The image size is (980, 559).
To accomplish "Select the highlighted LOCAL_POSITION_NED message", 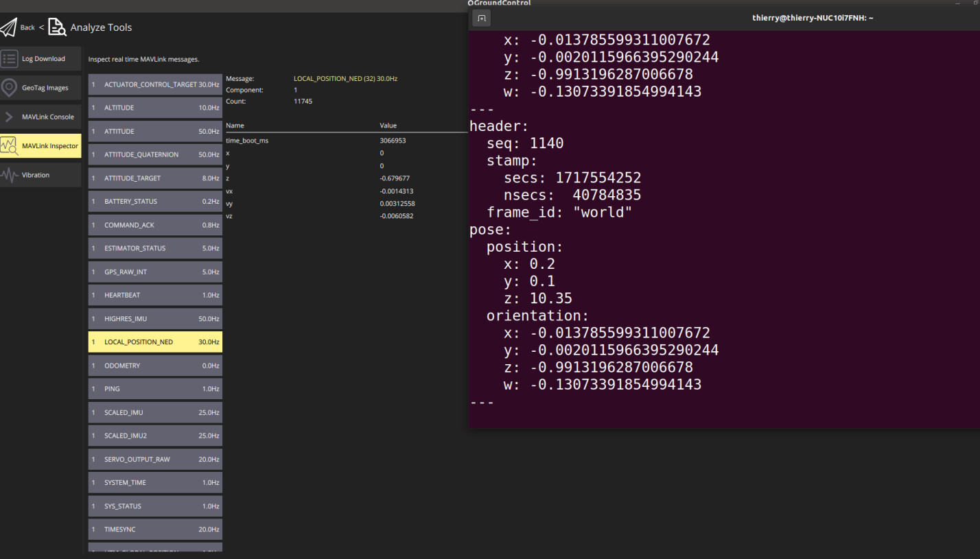I will click(155, 342).
